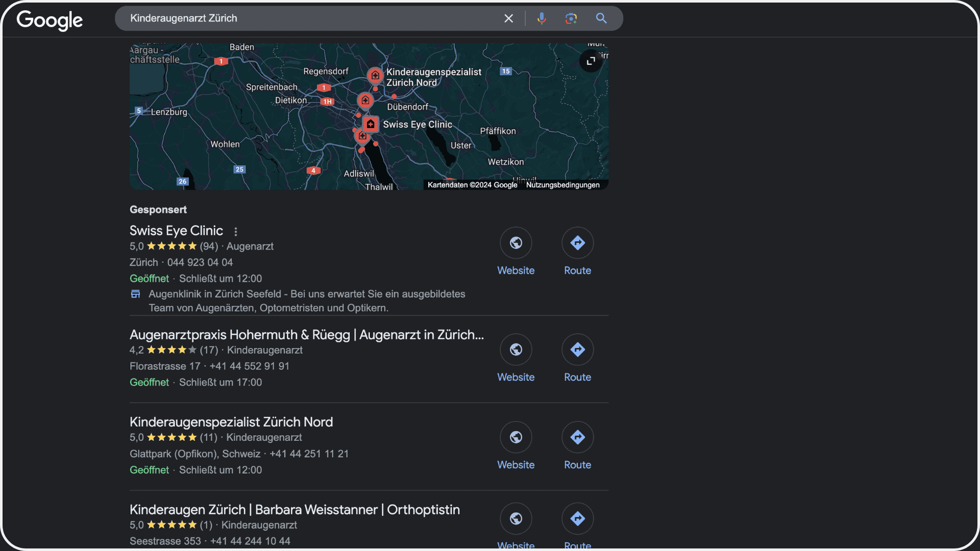Click phone number +41 44 251 11 21

pos(309,454)
